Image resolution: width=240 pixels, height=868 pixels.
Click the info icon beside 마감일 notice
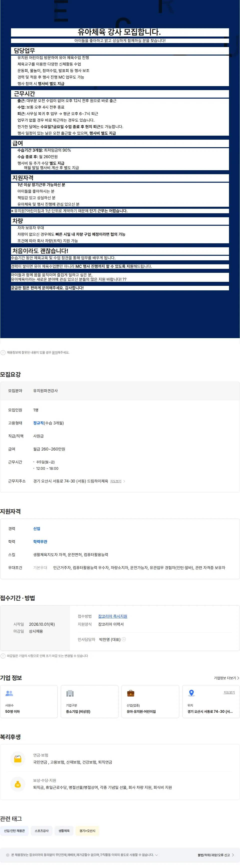point(3,656)
